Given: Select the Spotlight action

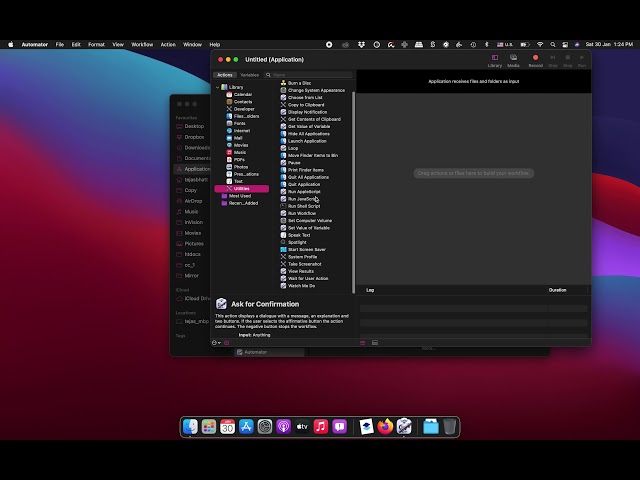Looking at the screenshot, I should pyautogui.click(x=297, y=242).
